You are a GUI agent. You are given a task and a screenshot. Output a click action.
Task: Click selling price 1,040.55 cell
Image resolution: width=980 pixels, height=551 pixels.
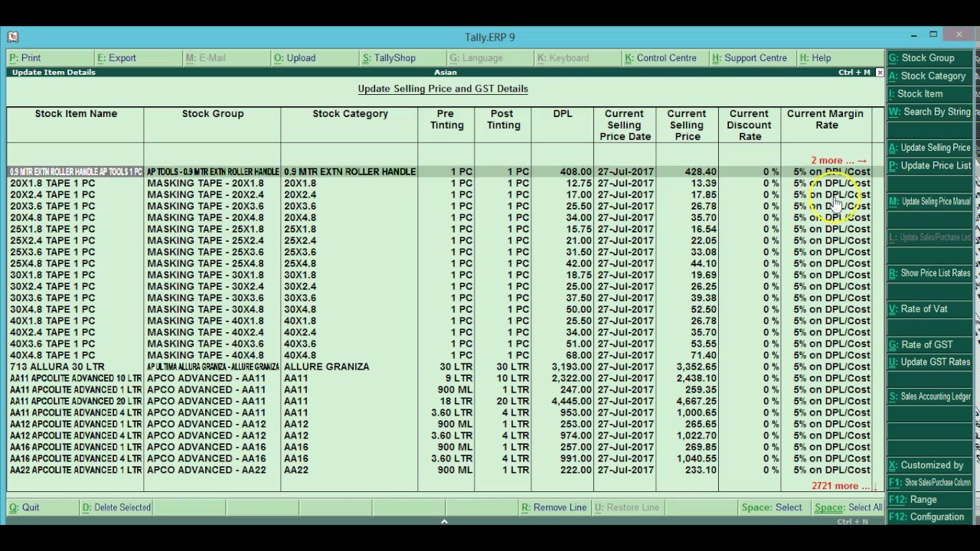(695, 459)
